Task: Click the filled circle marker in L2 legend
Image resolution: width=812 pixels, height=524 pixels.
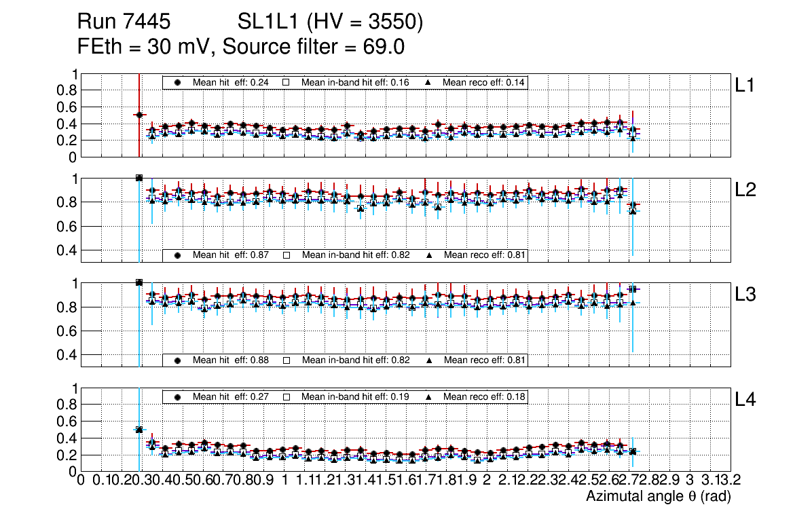Action: (178, 255)
